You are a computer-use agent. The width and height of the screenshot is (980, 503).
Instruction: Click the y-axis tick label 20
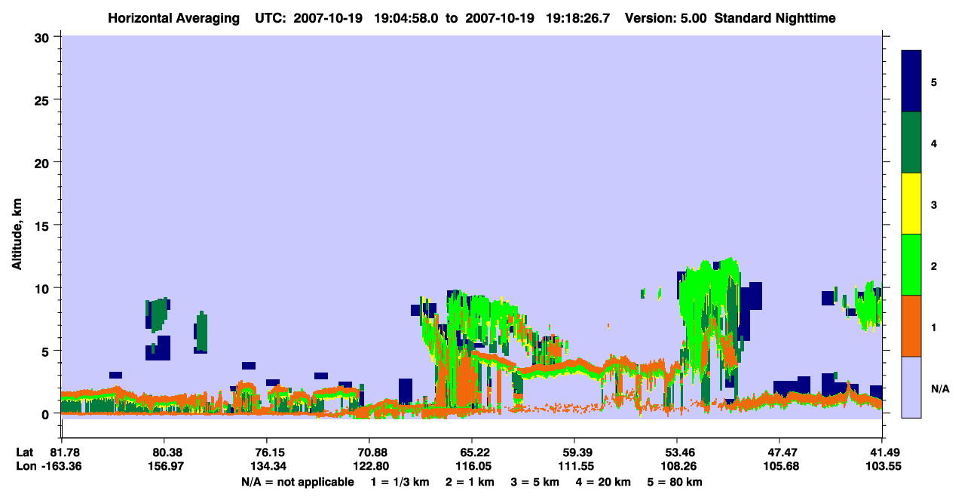44,162
